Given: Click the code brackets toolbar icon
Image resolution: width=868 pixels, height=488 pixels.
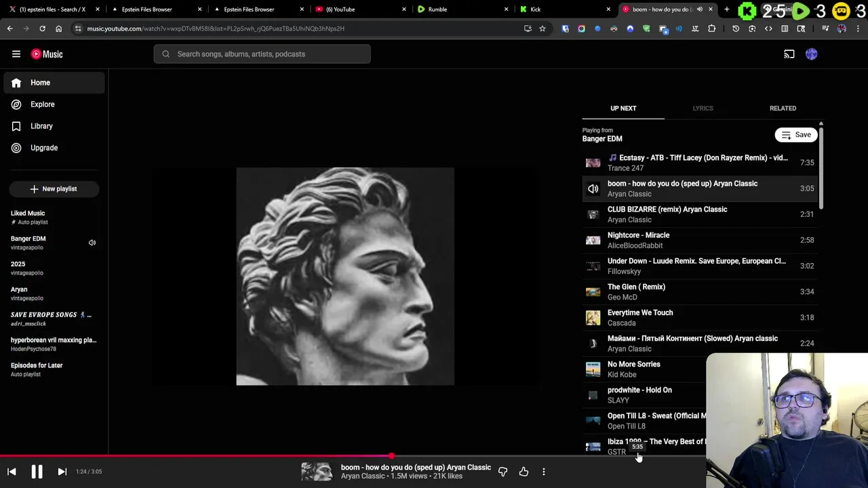Looking at the screenshot, I should pyautogui.click(x=768, y=28).
